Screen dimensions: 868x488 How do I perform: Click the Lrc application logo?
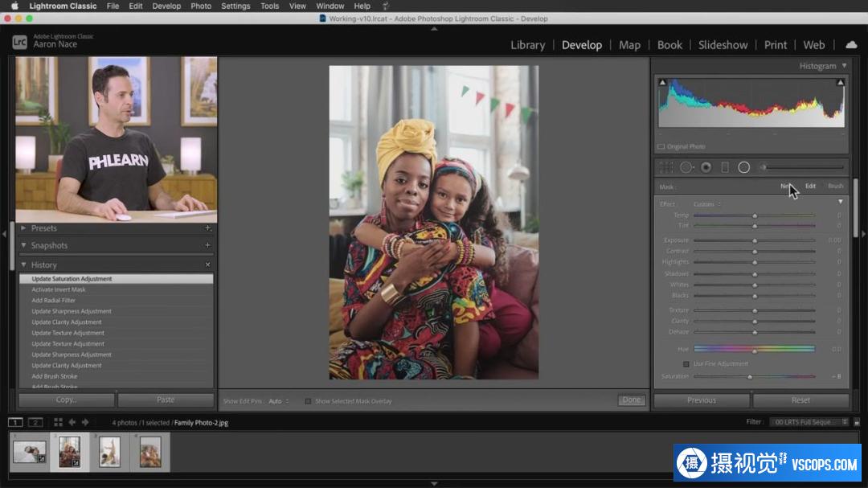[19, 42]
